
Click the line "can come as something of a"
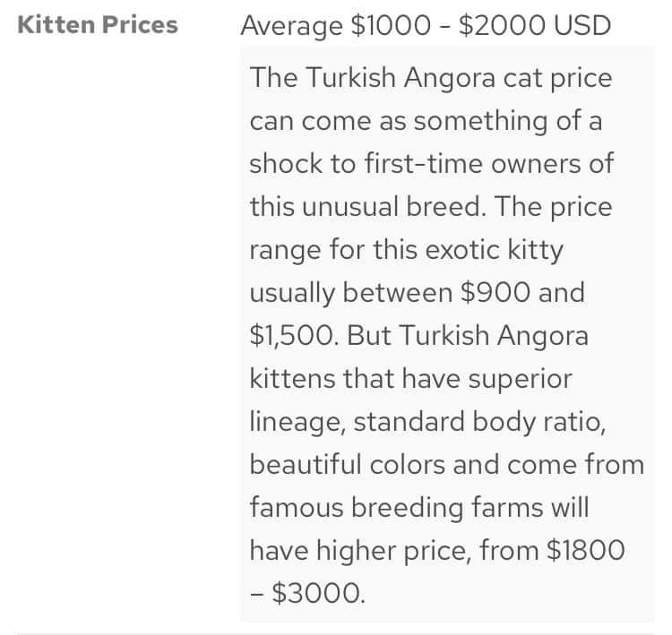click(x=426, y=121)
